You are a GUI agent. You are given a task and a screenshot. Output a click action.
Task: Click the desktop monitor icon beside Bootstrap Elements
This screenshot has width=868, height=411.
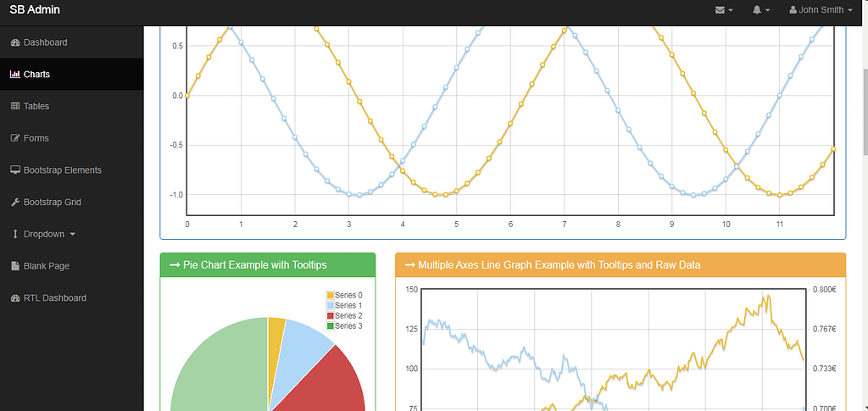click(15, 170)
